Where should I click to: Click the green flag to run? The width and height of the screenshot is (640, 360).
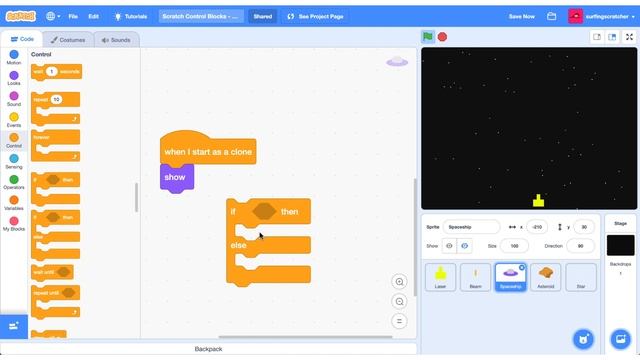428,37
